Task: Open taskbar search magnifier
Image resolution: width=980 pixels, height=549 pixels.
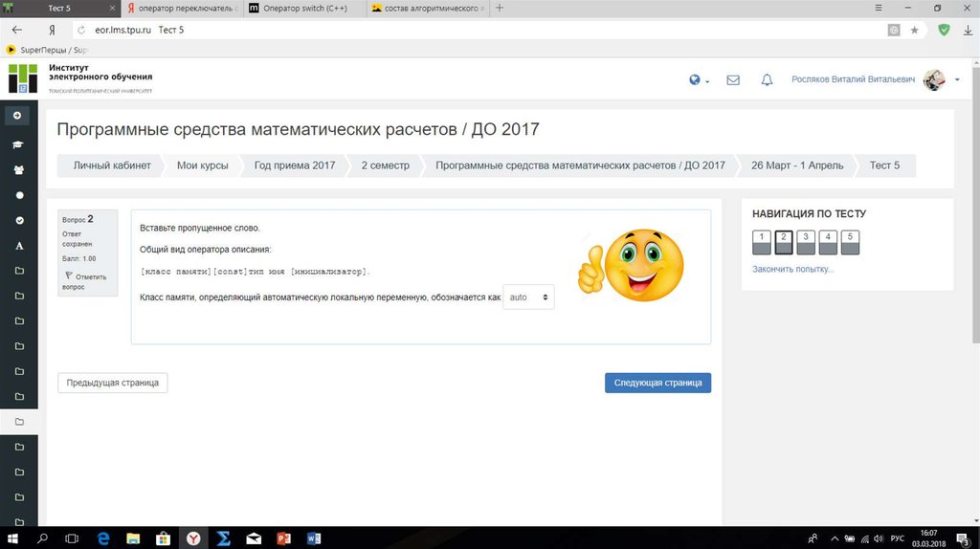Action: (x=42, y=538)
